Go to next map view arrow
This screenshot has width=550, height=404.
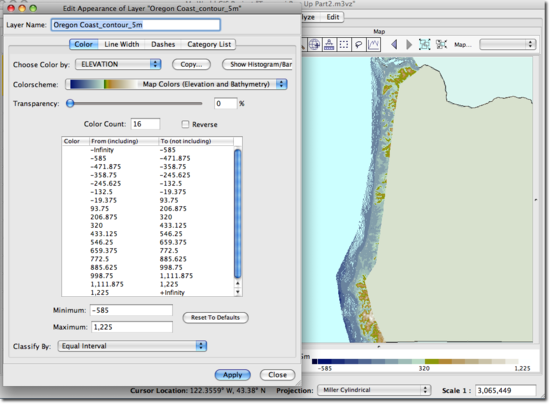coord(409,45)
